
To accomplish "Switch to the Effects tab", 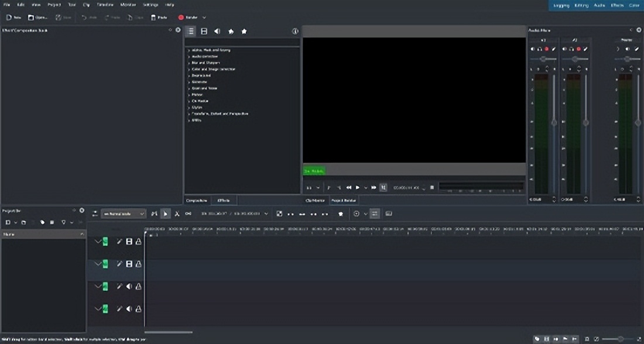I will click(x=224, y=201).
